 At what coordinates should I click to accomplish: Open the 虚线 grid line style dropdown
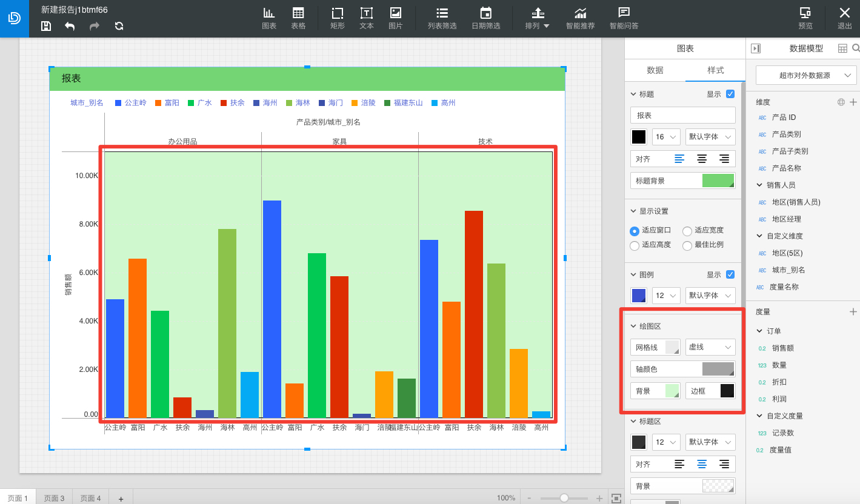click(x=710, y=346)
